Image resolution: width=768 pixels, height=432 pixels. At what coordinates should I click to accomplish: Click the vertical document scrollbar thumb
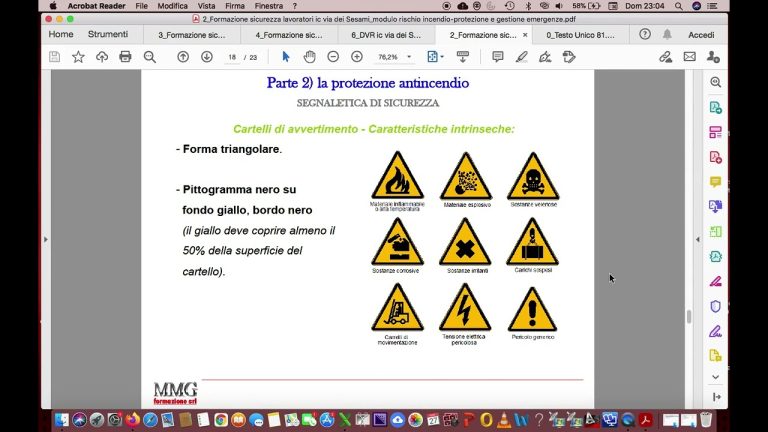coord(687,316)
